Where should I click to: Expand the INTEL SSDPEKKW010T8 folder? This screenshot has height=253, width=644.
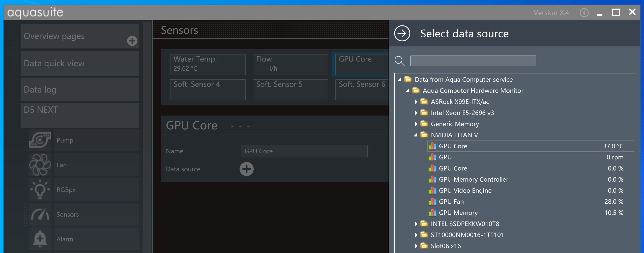pyautogui.click(x=416, y=224)
